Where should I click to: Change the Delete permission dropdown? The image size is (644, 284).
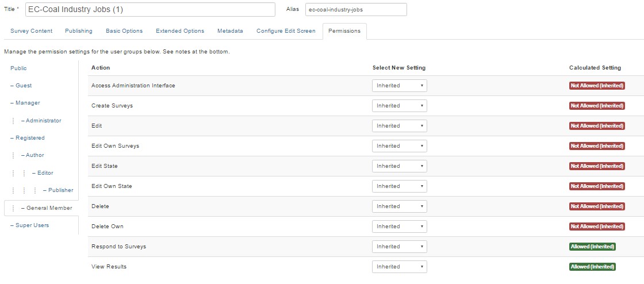399,206
